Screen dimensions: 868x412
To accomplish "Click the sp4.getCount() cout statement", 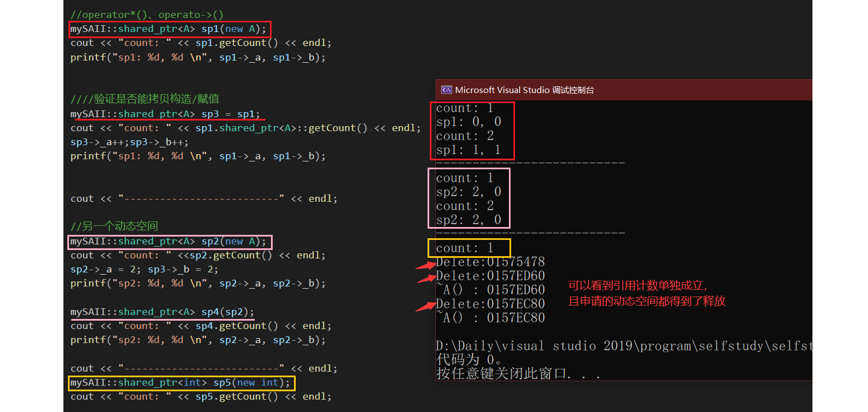I will pos(201,326).
